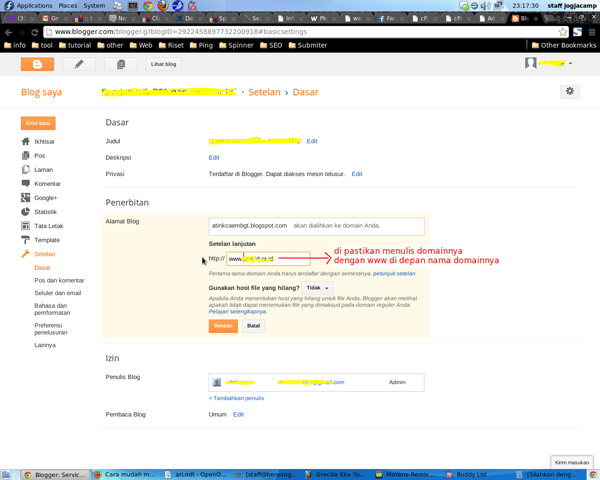Open the posts list icon beside the pencil

(121, 64)
